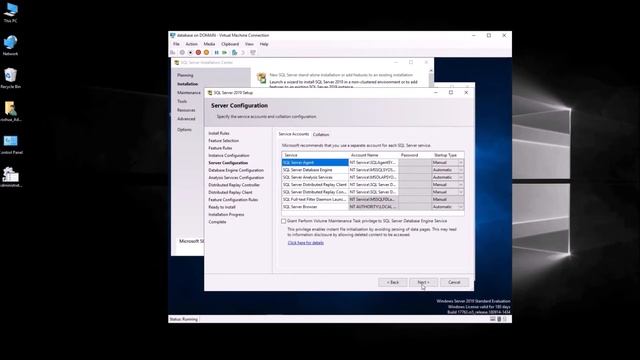Click the Service column header
The width and height of the screenshot is (640, 360).
[x=315, y=155]
